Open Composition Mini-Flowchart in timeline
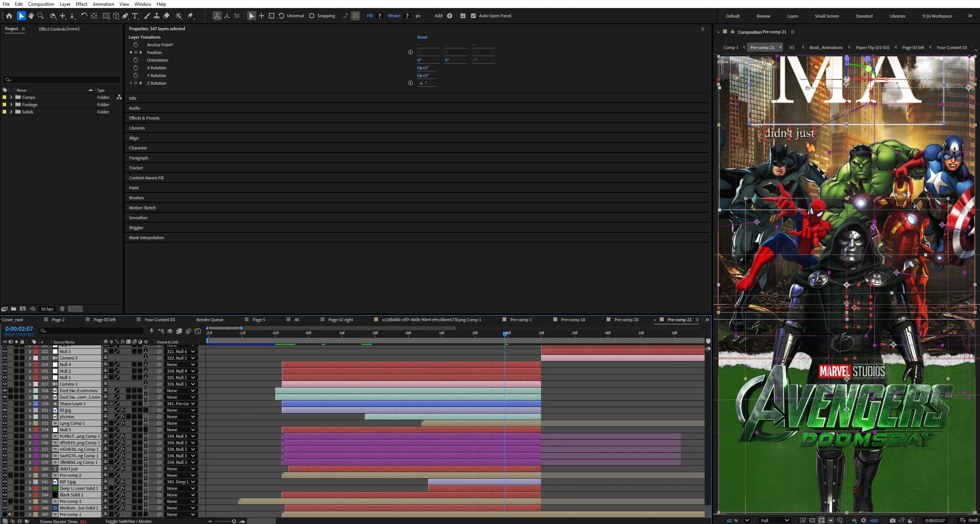Screen dimensions: 980x524 pyautogui.click(x=161, y=331)
